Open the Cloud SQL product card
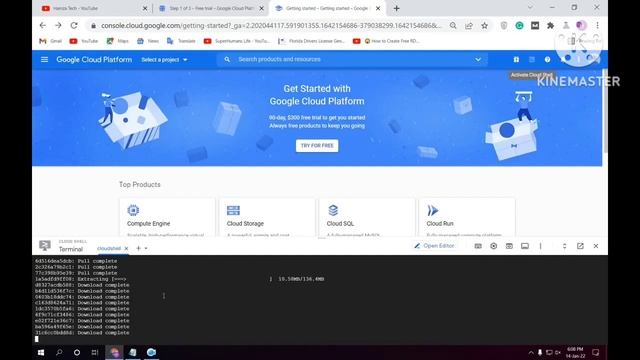Viewport: 640px width, 360px height. click(x=367, y=217)
